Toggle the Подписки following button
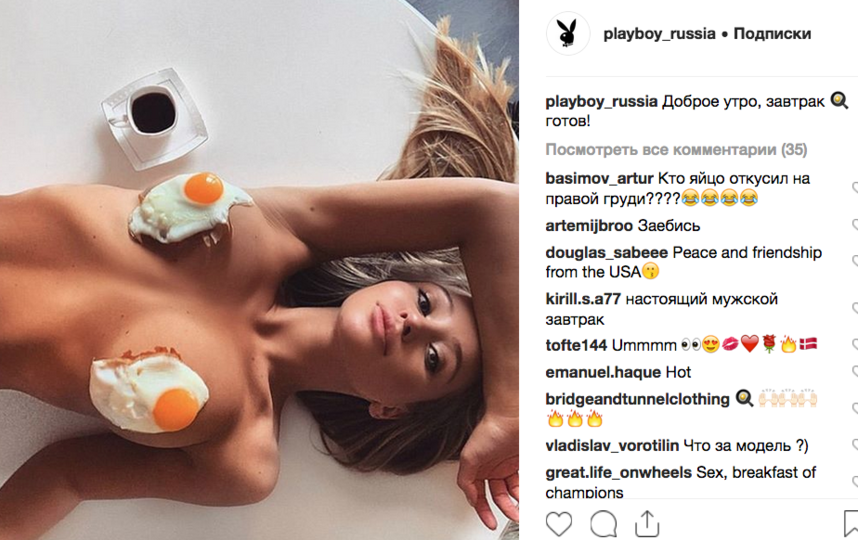858x540 pixels. pos(772,34)
